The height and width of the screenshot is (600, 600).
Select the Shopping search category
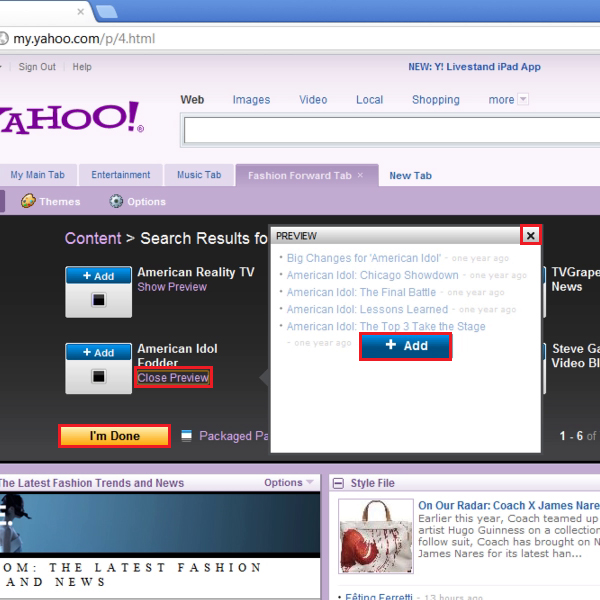point(435,100)
